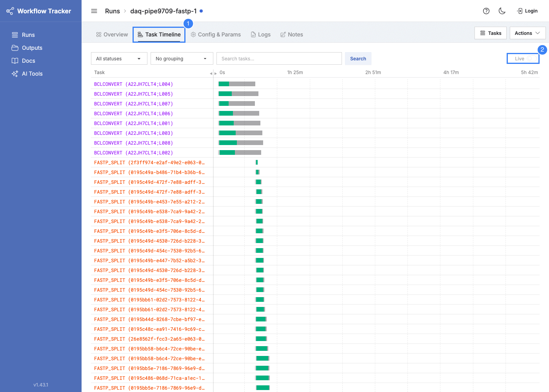This screenshot has height=392, width=549.
Task: Click the Workflow Tracker logo icon
Action: (x=10, y=11)
